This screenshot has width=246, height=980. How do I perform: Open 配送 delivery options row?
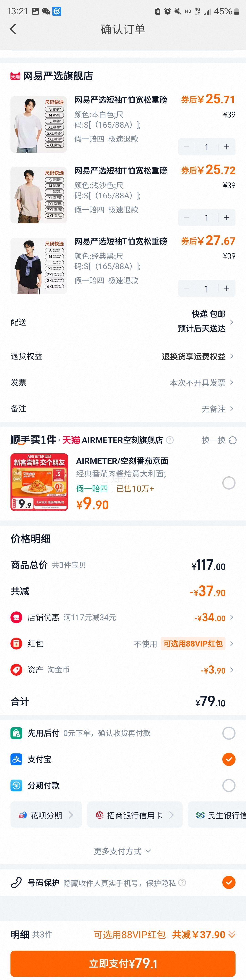(123, 322)
